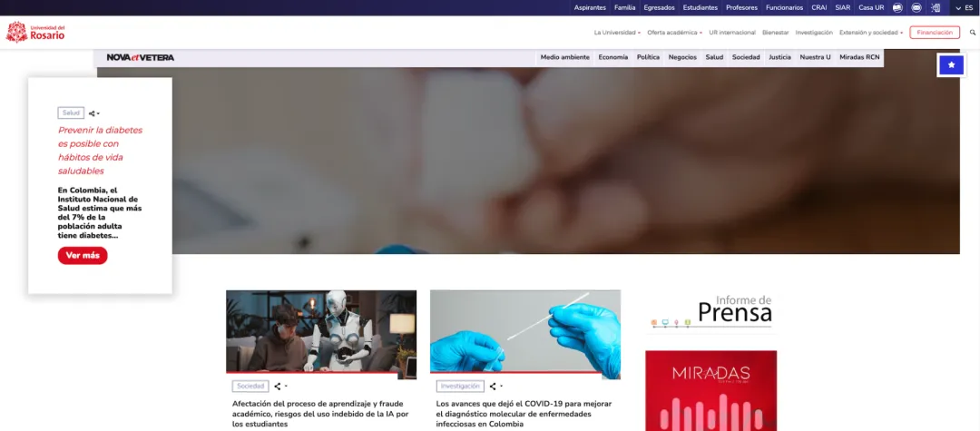This screenshot has width=980, height=431.
Task: Click the blue star floating button
Action: (951, 64)
